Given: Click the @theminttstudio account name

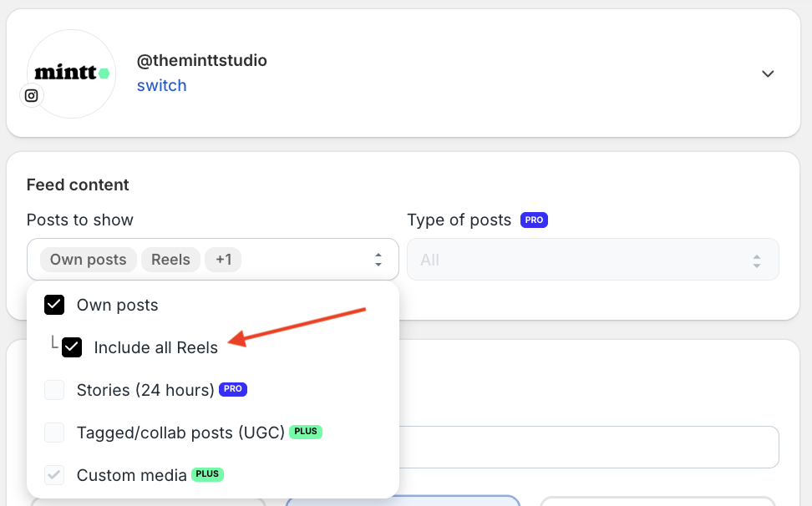Looking at the screenshot, I should tap(202, 60).
